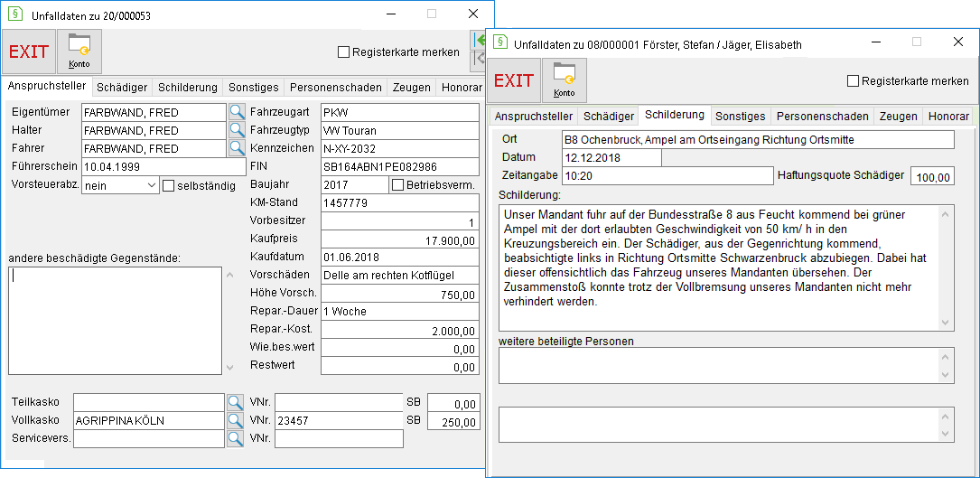The height and width of the screenshot is (478, 980).
Task: Open Honorar tab in the 20/000053 window
Action: tap(462, 87)
